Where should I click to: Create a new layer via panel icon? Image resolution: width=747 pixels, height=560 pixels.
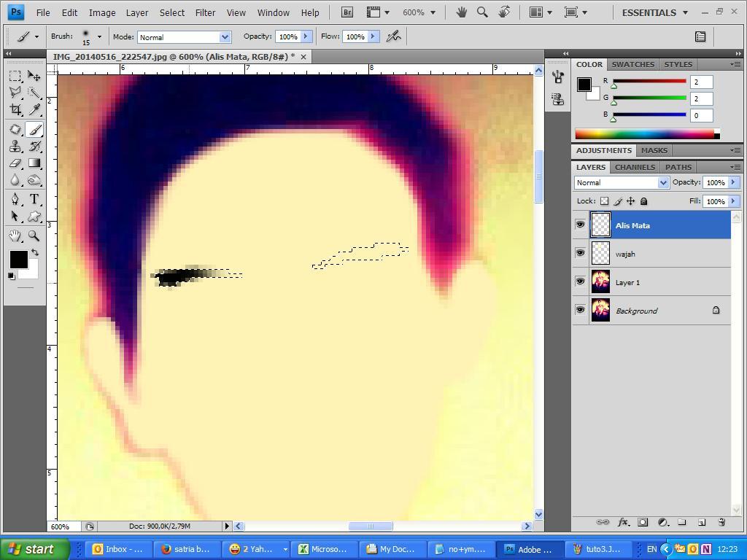tap(702, 522)
